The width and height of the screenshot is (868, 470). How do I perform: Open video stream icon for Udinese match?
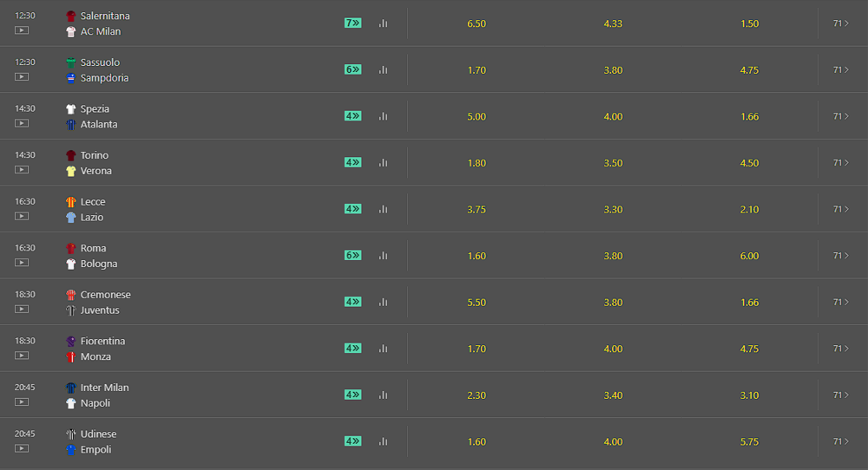[22, 448]
